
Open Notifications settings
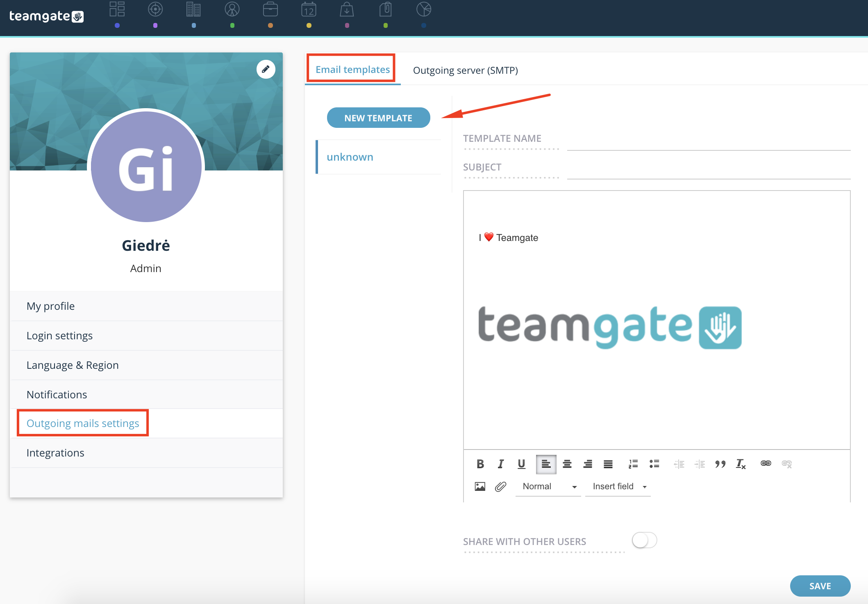(146, 395)
